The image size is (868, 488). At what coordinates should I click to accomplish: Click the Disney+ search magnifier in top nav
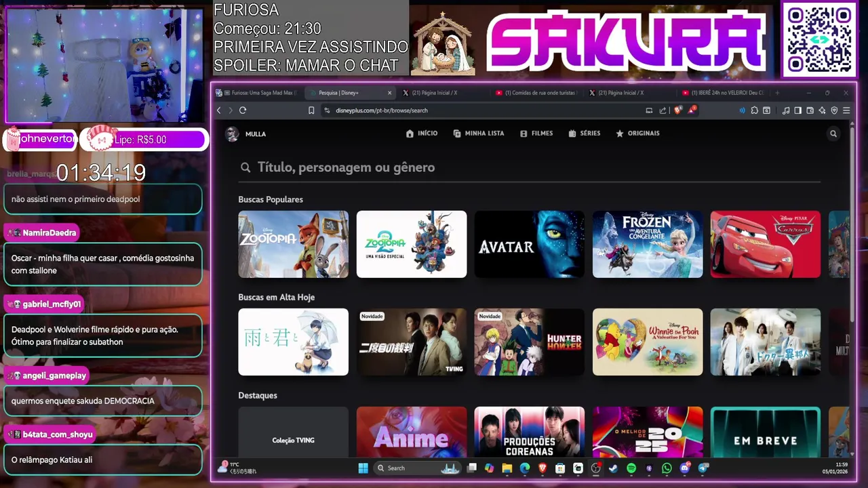[x=833, y=134]
